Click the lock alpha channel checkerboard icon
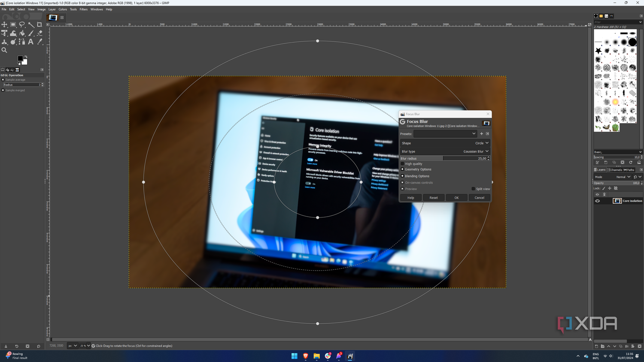 [x=616, y=188]
